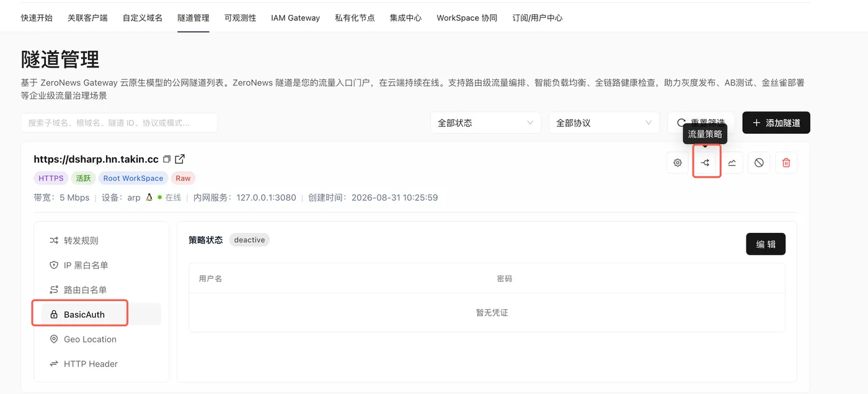The image size is (868, 394).
Task: Open 订阅/用户中心 tab
Action: pos(538,18)
